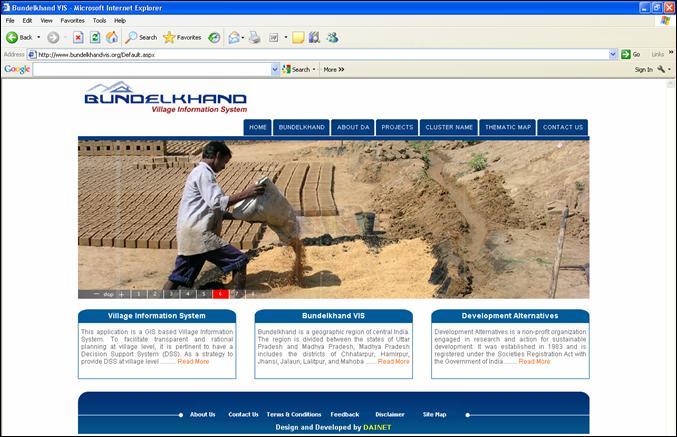Click the Google toolbar wrench settings icon

(661, 69)
